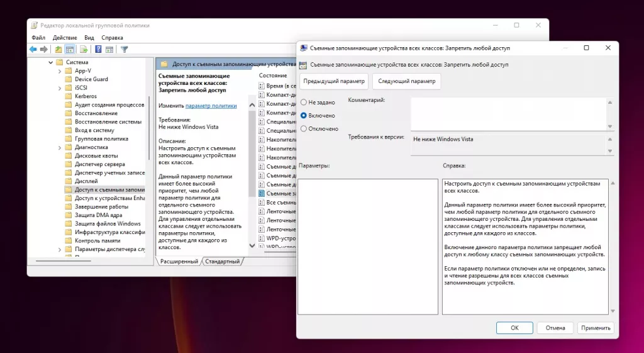Click the 'параметр политики' link
644x353 pixels.
(x=211, y=106)
